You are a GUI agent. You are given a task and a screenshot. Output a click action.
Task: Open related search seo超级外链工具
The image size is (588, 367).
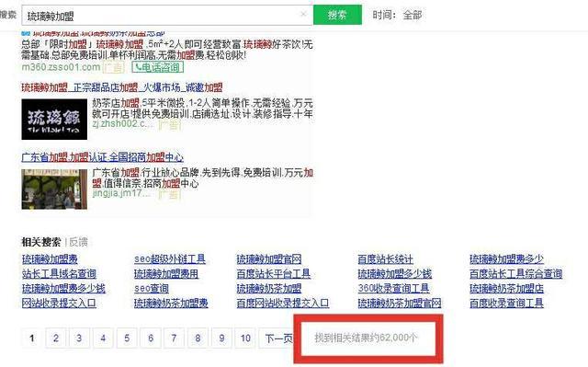click(x=170, y=259)
